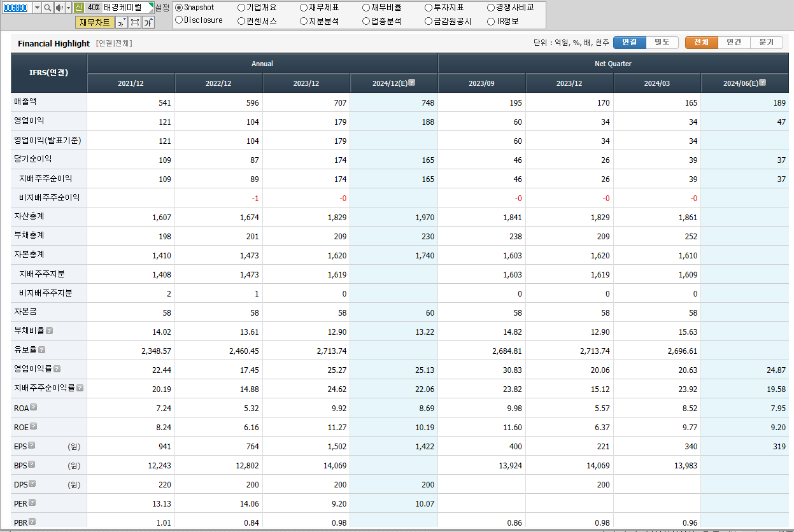Click the help icon beside 영업이익률
The width and height of the screenshot is (794, 532).
point(57,369)
